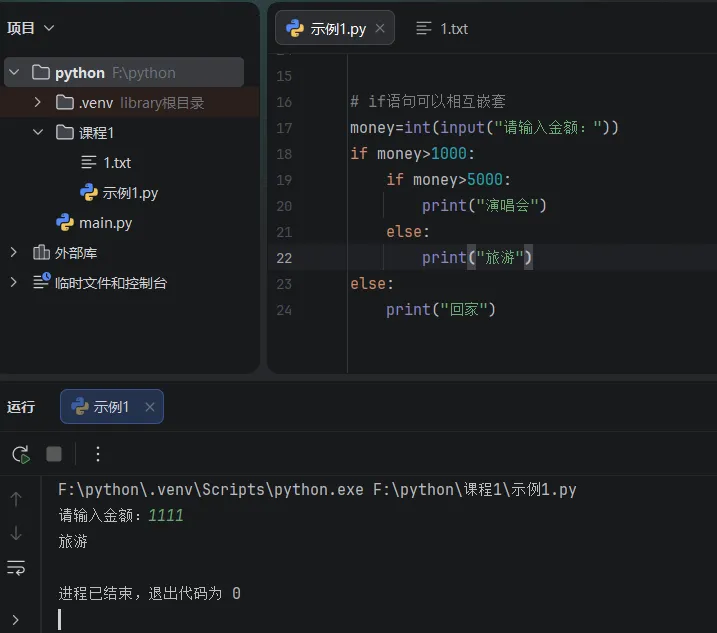Viewport: 717px width, 633px height.
Task: Click the Python icon beside main.py
Action: pos(65,222)
